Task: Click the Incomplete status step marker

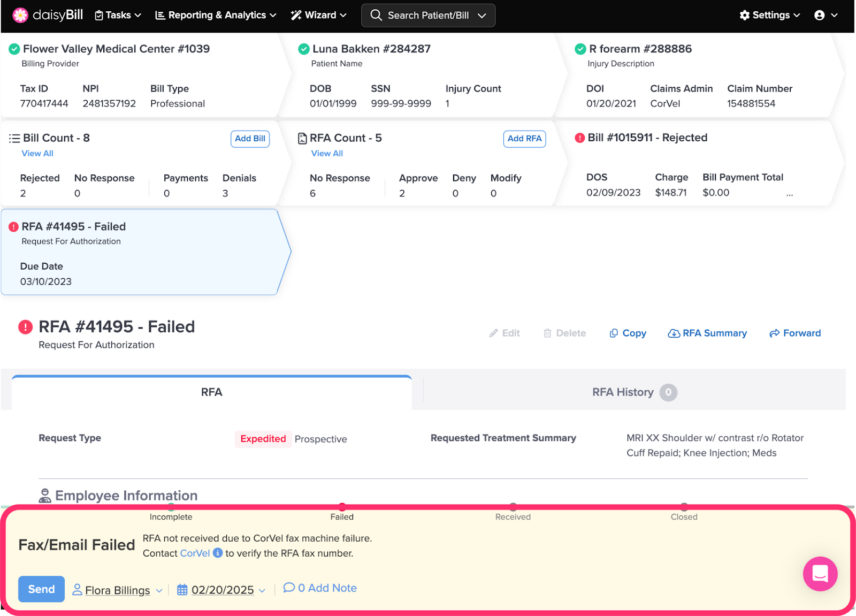Action: [x=171, y=506]
